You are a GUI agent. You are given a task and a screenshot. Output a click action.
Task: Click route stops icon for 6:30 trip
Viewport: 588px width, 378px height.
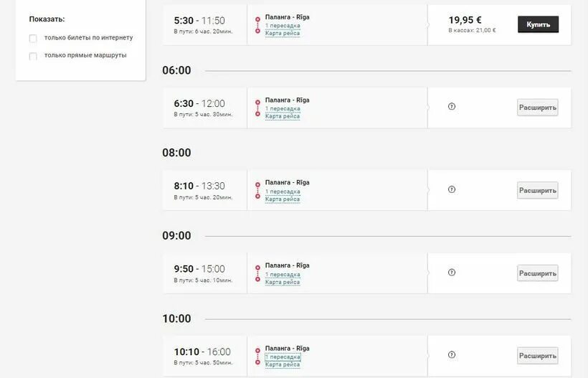257,108
